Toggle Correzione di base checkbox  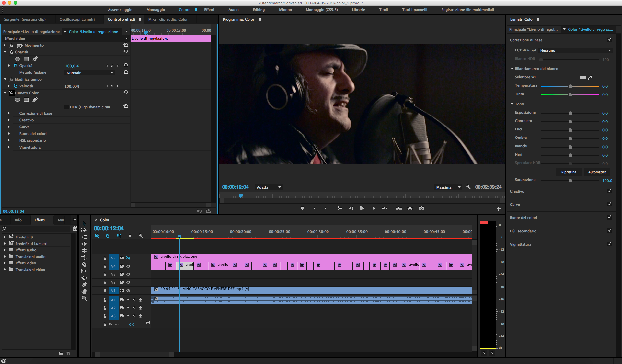click(609, 40)
